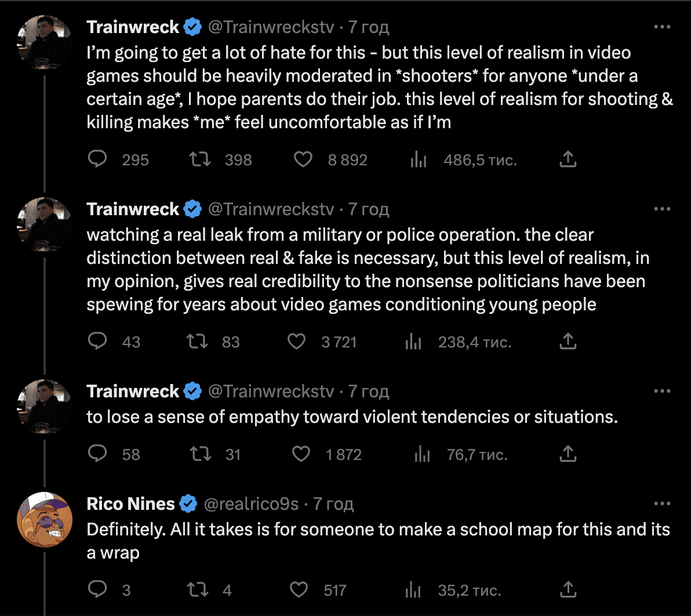
Task: Open more options menu on first tweet
Action: coord(662,27)
